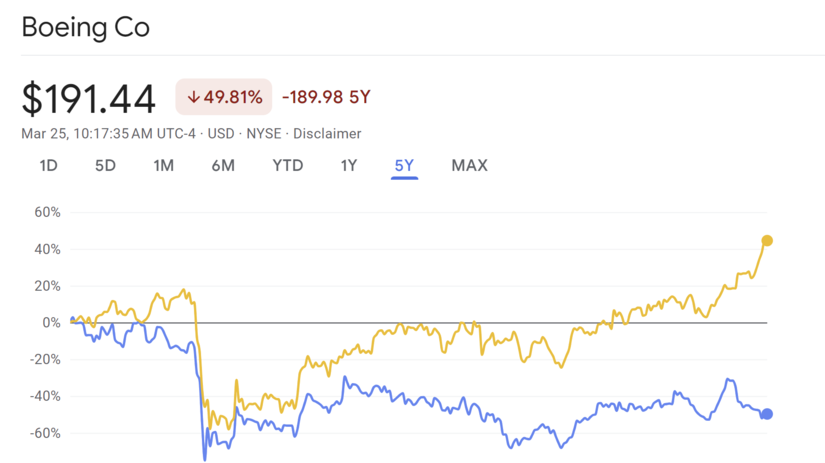Image resolution: width=825 pixels, height=463 pixels.
Task: Choose the 1M chart range
Action: 163,165
